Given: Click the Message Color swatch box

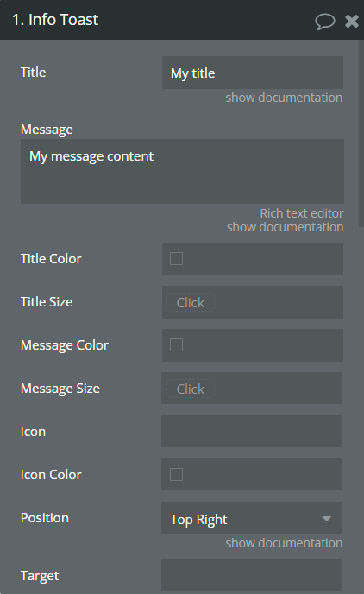Looking at the screenshot, I should tap(176, 345).
